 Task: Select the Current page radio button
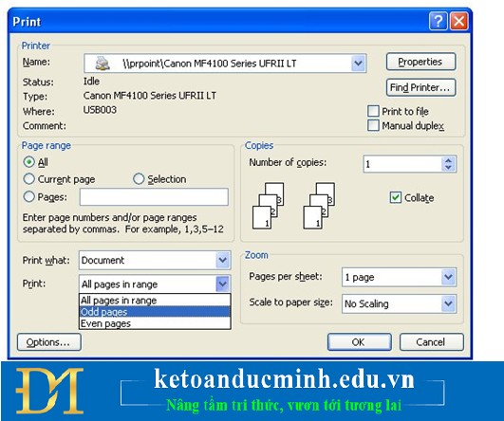[28, 179]
